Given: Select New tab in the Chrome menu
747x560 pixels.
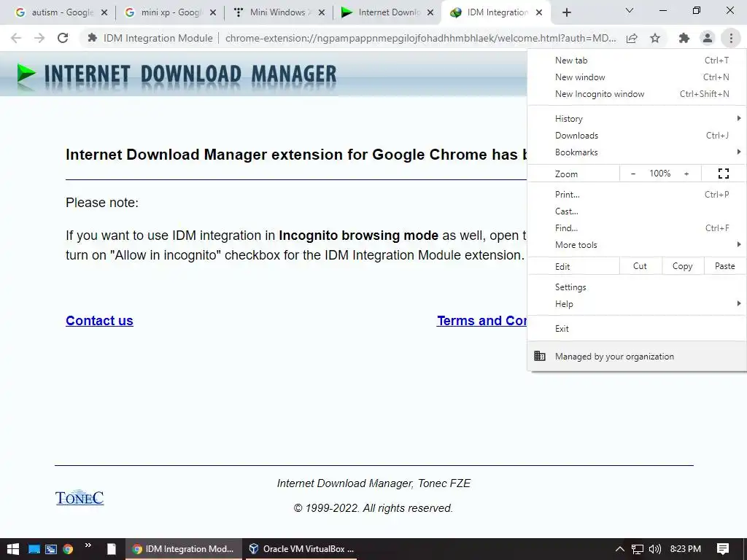Looking at the screenshot, I should pos(637,61).
